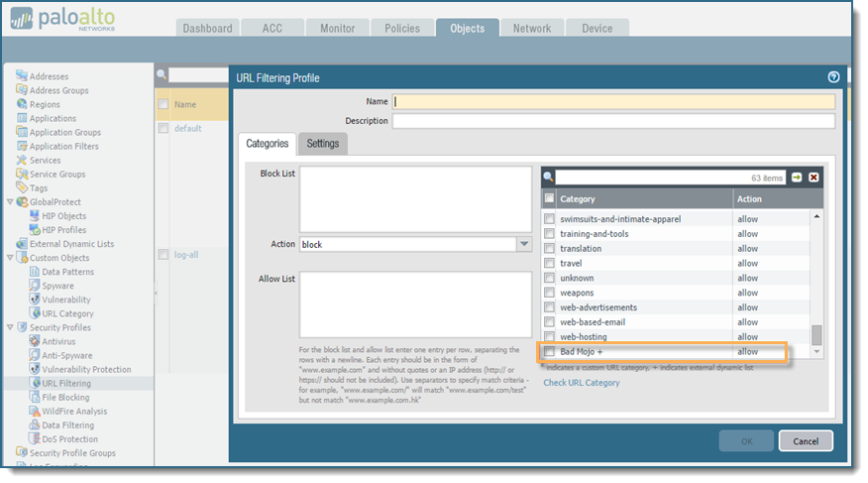Click the category list scrollbar thumb

point(816,334)
